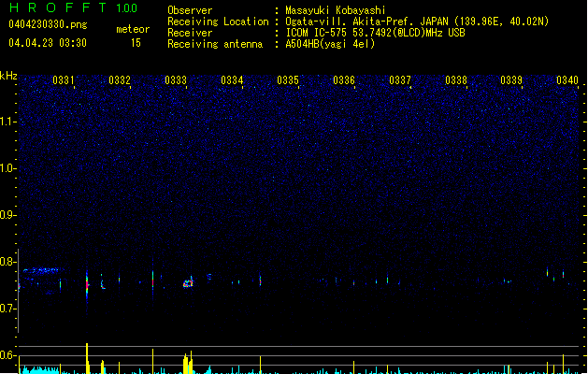Click the horizontal cyan echo streak before 0331
This screenshot has height=374, width=588.
41,269
